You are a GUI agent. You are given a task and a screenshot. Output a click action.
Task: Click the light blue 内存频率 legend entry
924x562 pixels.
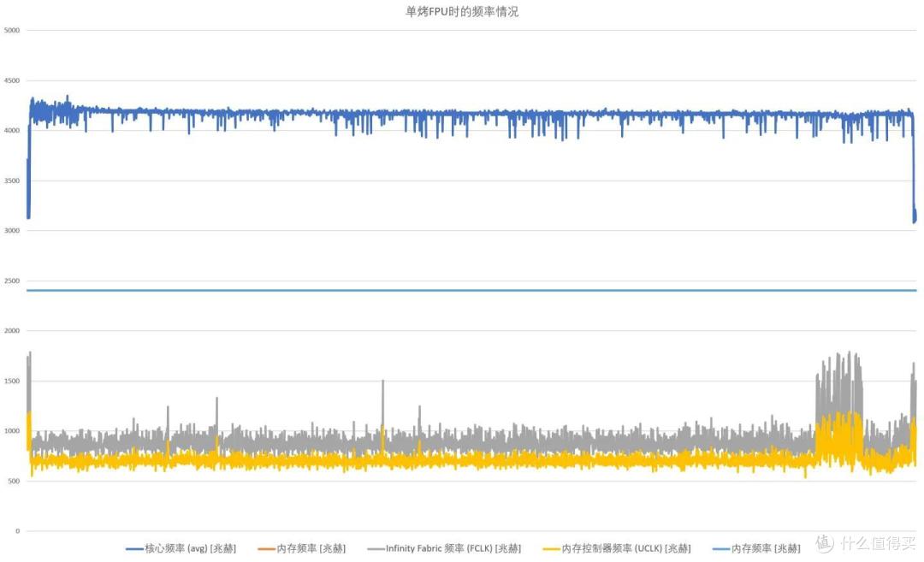756,548
